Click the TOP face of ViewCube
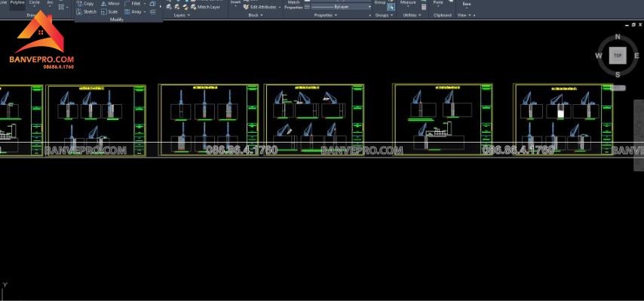Viewport: 644px width, 301px height. pyautogui.click(x=618, y=55)
